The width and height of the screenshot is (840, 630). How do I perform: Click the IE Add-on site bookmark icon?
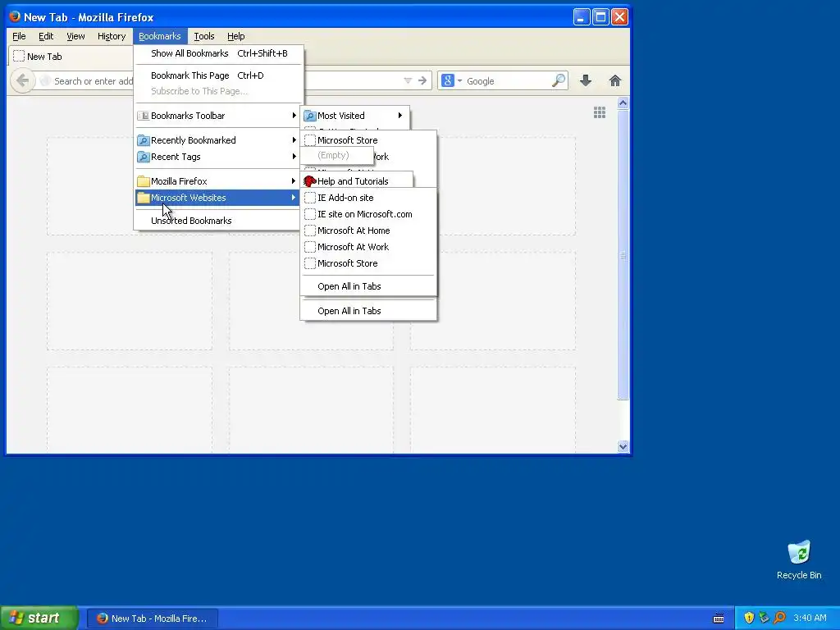click(x=309, y=198)
